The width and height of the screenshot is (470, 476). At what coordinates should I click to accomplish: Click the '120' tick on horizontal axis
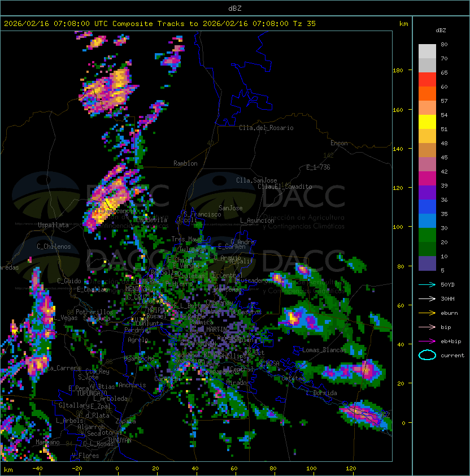pyautogui.click(x=351, y=469)
